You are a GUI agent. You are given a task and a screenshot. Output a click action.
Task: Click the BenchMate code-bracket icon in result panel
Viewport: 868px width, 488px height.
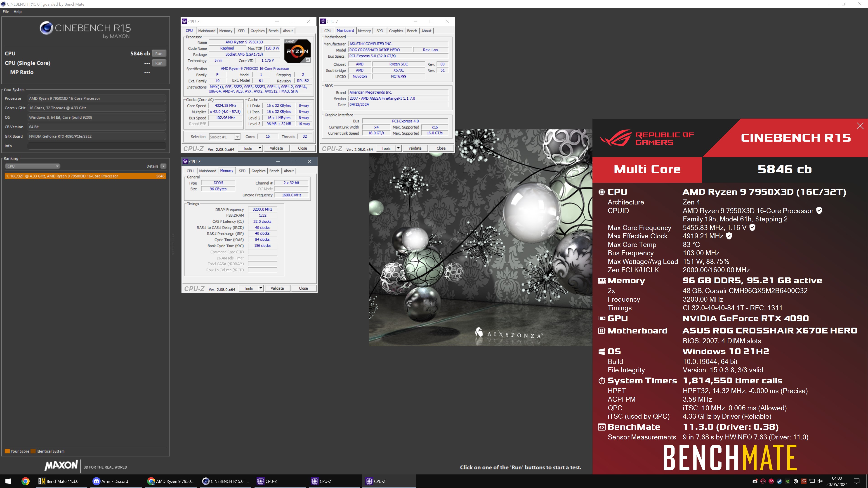[x=601, y=427]
